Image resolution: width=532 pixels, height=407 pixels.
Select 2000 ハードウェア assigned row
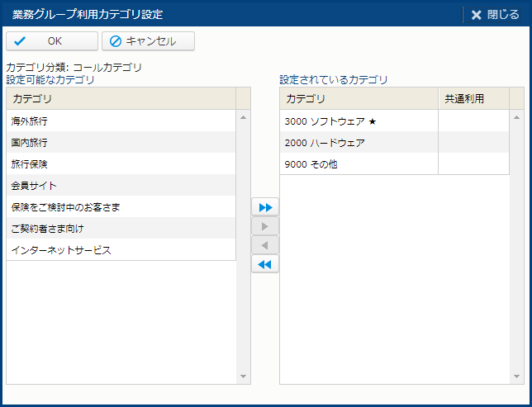(359, 142)
